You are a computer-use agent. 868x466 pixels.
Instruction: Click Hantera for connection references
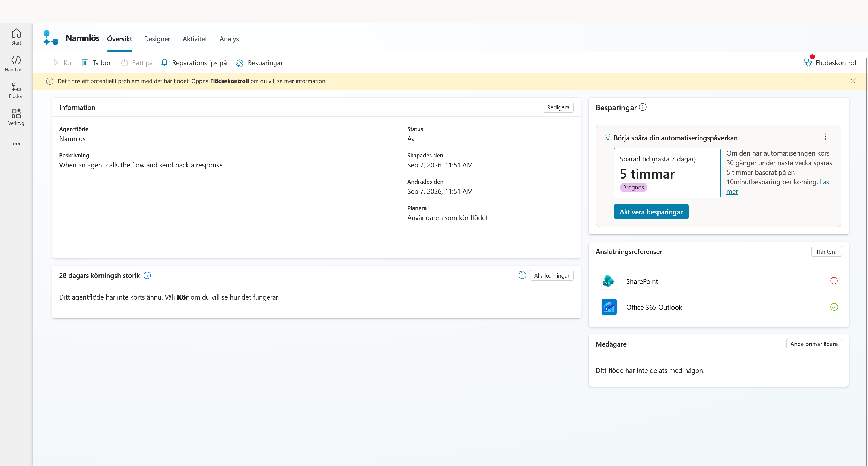click(x=826, y=251)
